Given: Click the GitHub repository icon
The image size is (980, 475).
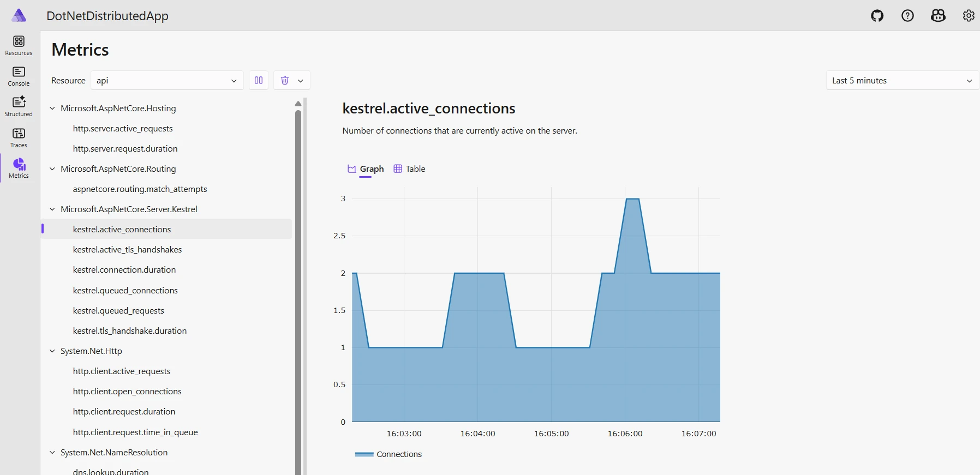Looking at the screenshot, I should click(877, 16).
